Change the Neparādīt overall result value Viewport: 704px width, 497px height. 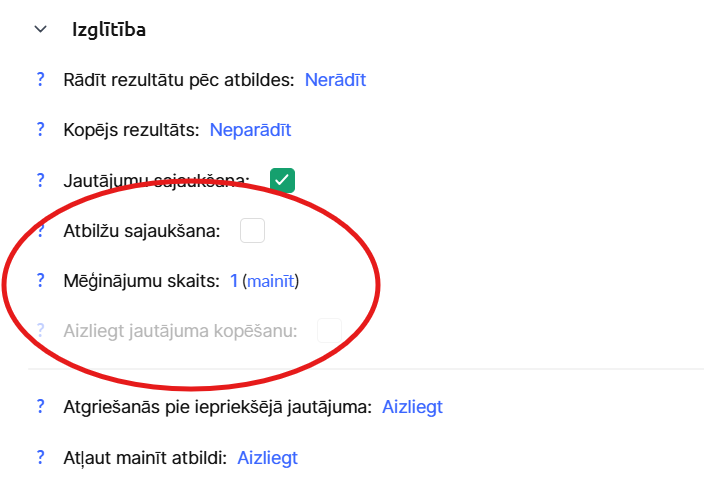[x=250, y=129]
